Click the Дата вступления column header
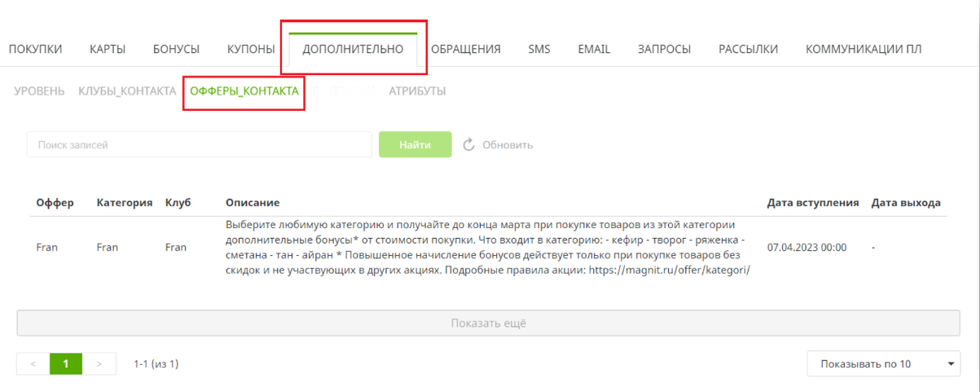980x392 pixels. (812, 202)
